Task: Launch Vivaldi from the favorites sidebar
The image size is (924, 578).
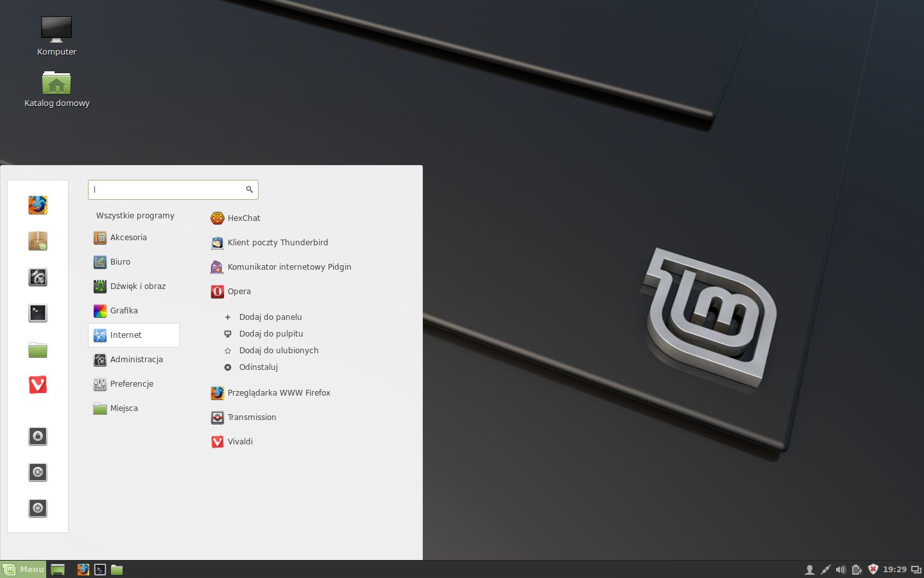Action: coord(38,385)
